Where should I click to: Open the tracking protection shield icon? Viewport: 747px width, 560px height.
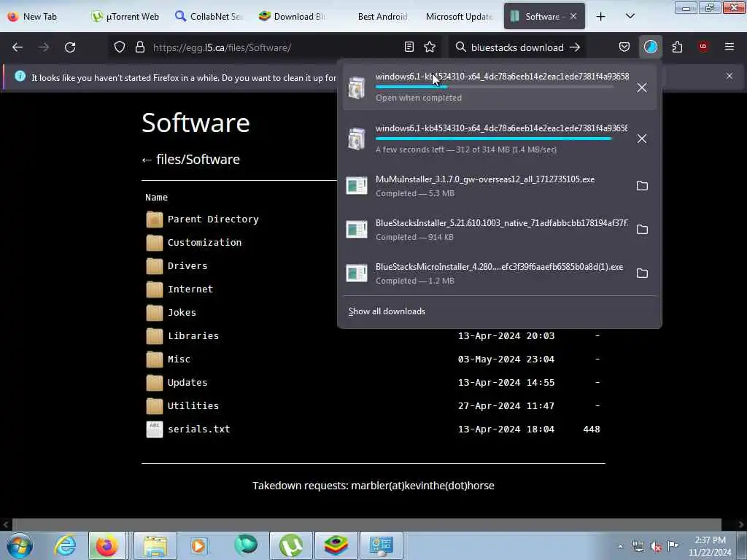tap(120, 47)
